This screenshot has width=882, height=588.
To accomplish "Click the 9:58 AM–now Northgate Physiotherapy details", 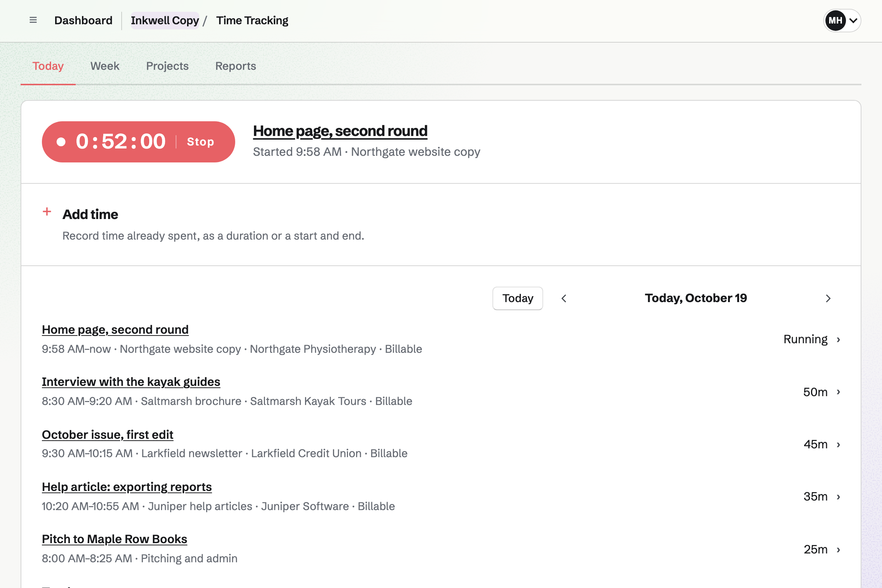I will pyautogui.click(x=232, y=349).
